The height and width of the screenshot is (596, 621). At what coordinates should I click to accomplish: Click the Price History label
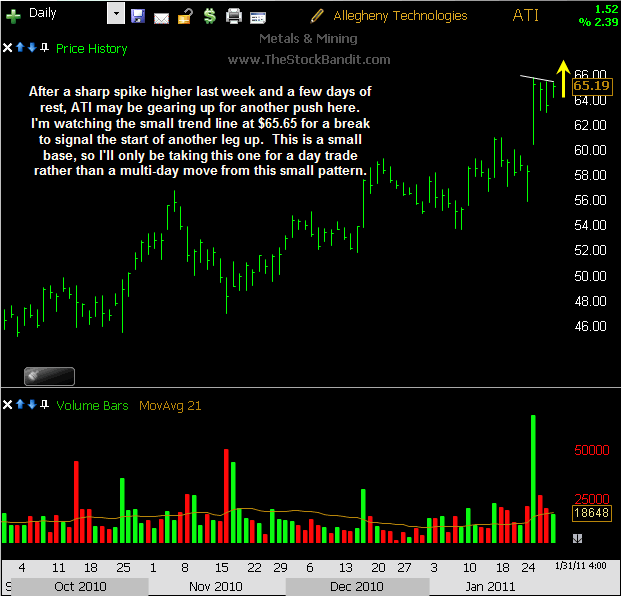[x=92, y=48]
